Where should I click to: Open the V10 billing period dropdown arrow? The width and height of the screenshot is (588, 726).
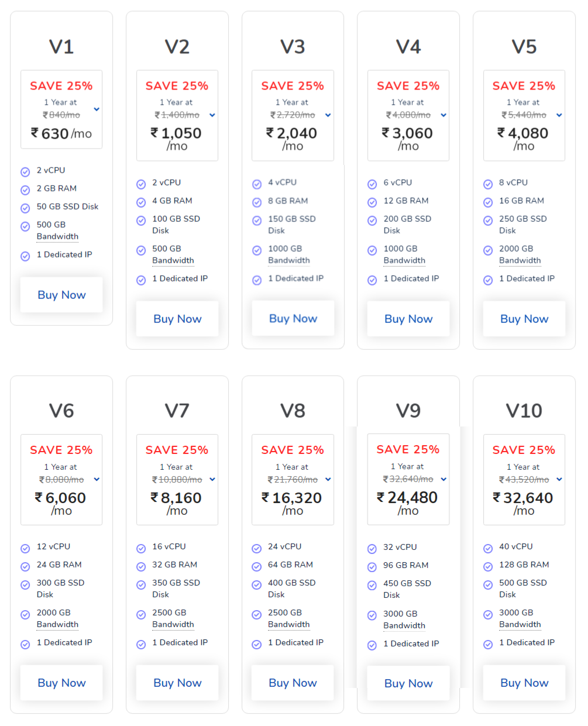tap(559, 479)
